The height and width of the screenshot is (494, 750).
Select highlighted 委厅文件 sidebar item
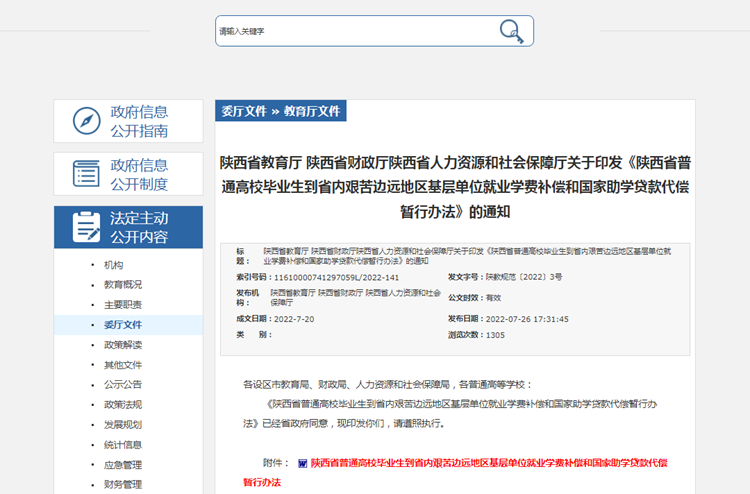point(128,325)
